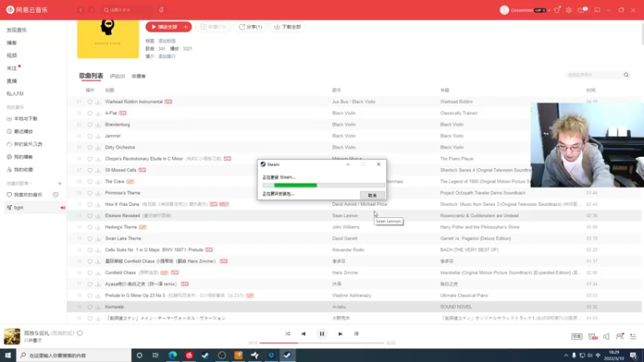Switch to mini mode icon
This screenshot has height=362, width=644.
597,10
